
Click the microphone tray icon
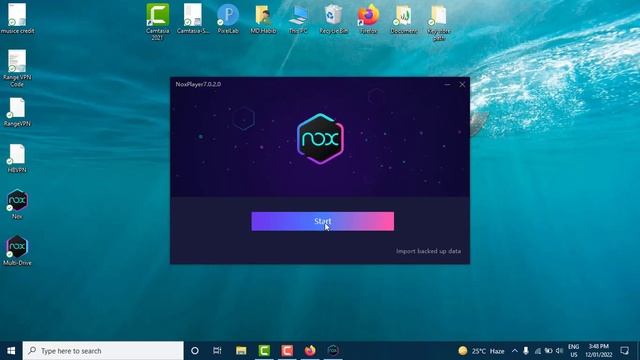(526, 351)
